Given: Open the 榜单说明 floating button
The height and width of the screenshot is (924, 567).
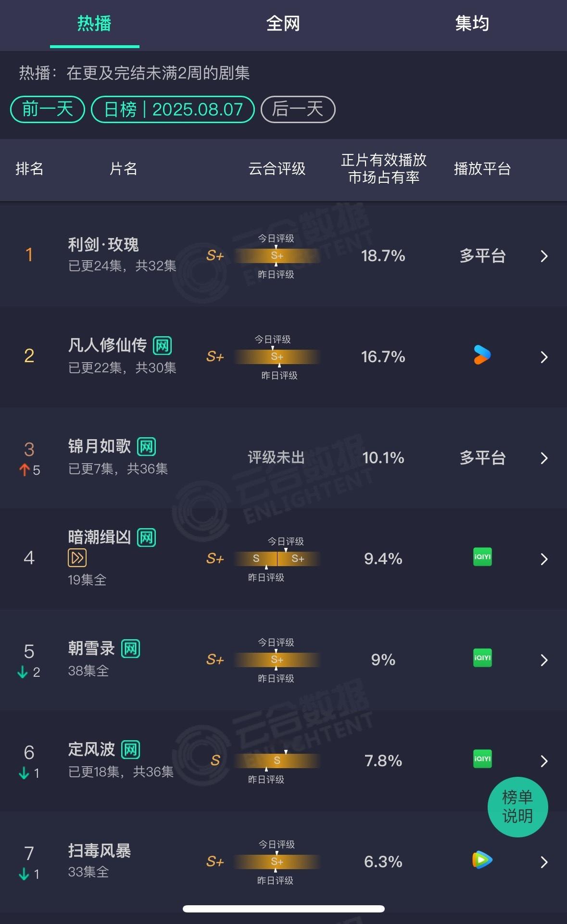Looking at the screenshot, I should click(517, 807).
